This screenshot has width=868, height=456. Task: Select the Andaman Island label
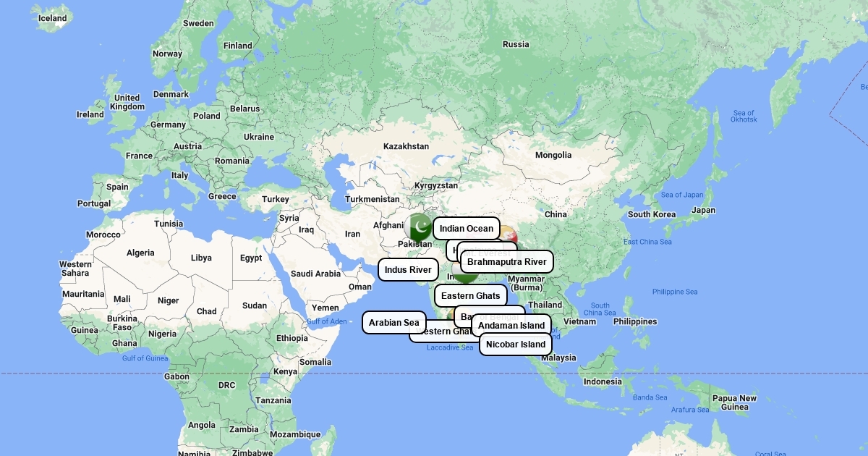(511, 326)
